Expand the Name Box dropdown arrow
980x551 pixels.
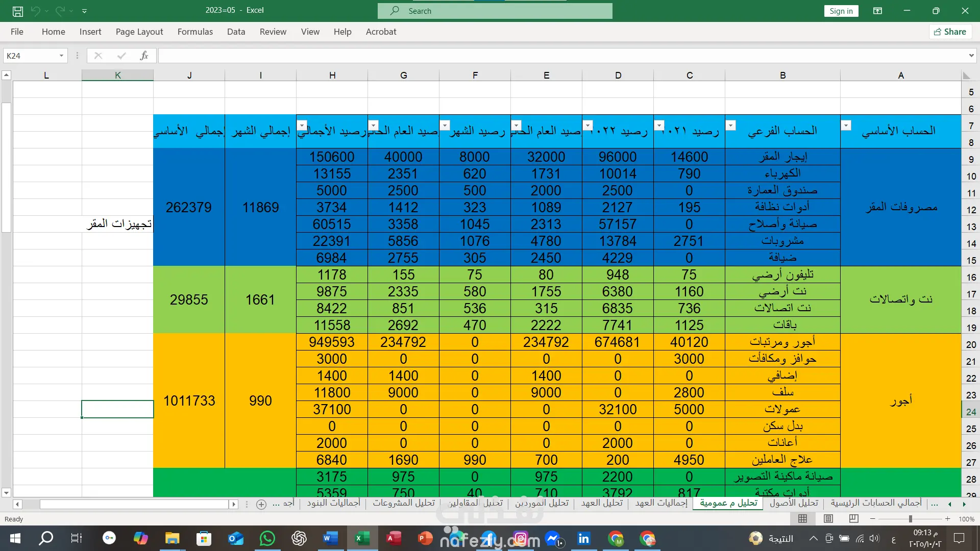61,56
